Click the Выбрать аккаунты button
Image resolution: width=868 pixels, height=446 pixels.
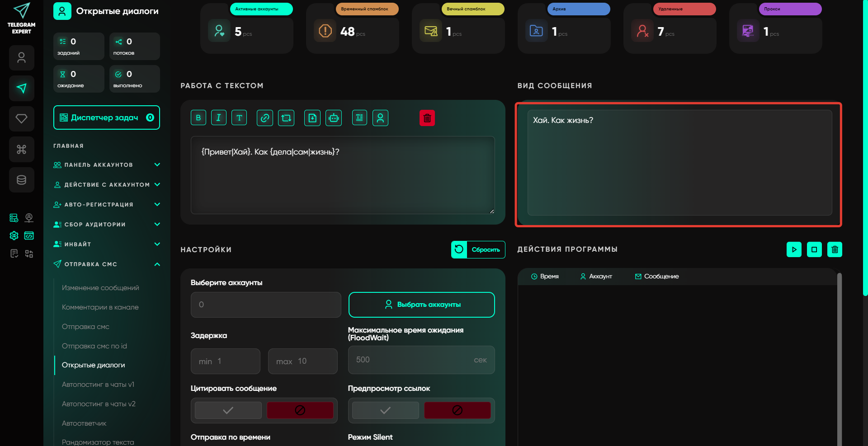tap(421, 305)
